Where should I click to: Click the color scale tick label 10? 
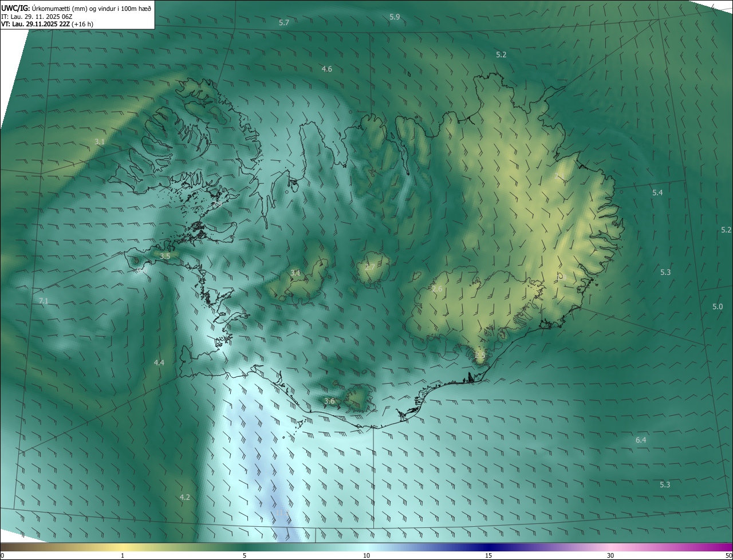366,555
